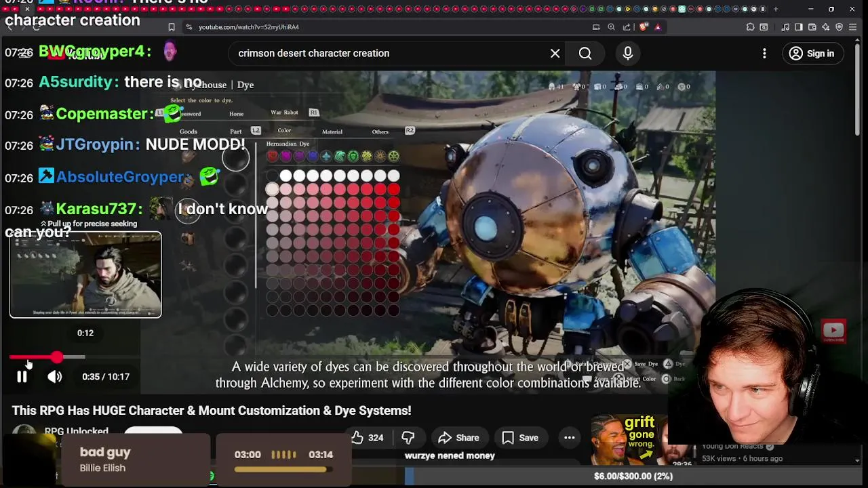Click the chat username 'BWCgroyper4:'
Screen dimensions: 868x488
95,52
